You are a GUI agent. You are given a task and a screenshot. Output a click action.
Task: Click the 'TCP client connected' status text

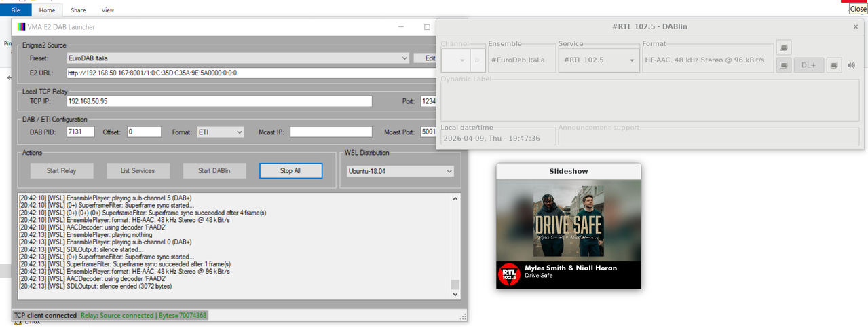tap(45, 316)
